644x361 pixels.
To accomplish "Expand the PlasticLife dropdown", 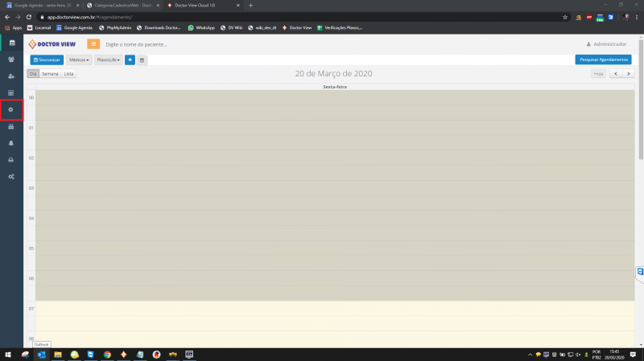I will [x=108, y=59].
